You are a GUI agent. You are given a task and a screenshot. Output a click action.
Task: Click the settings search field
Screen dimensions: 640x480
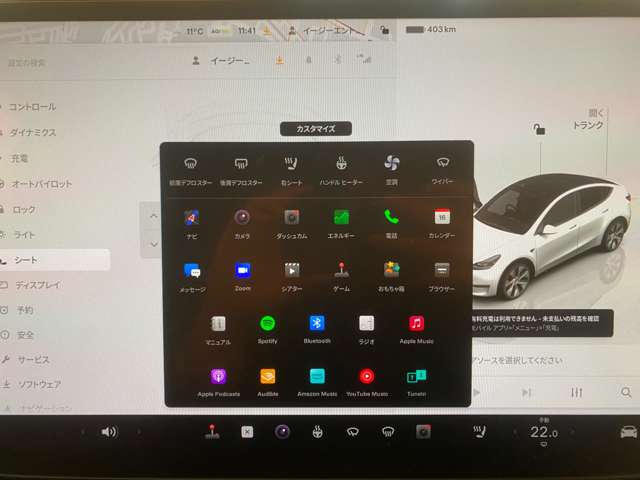pyautogui.click(x=27, y=62)
